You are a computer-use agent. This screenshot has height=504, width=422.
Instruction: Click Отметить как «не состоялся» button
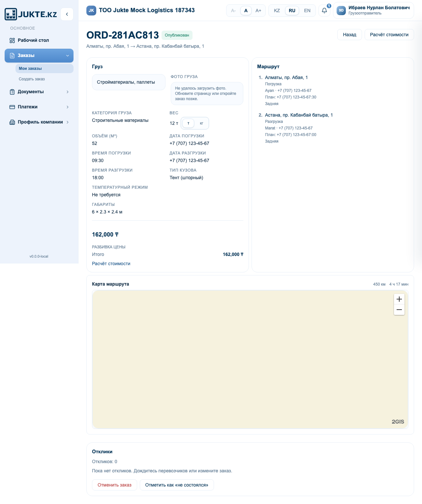(x=177, y=485)
